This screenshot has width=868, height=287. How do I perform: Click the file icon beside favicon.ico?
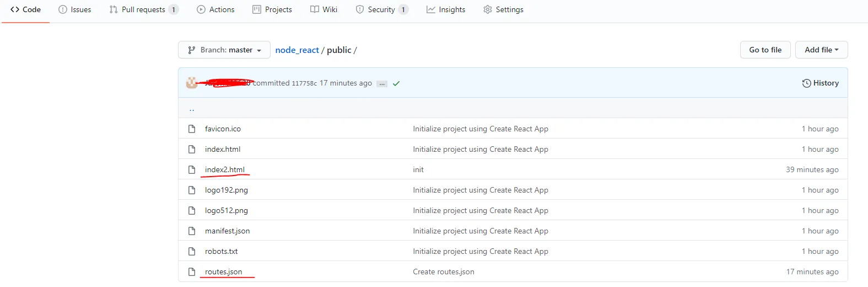[192, 129]
